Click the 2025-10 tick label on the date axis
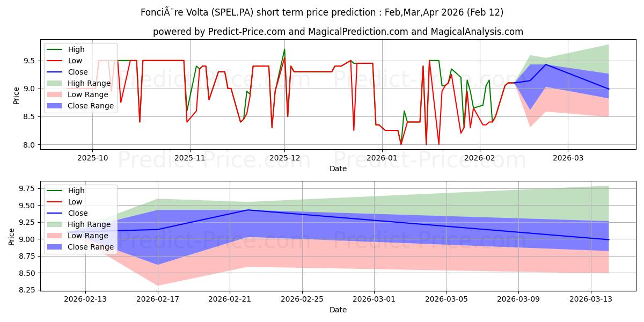Screen dimensions: 644x322 92,158
